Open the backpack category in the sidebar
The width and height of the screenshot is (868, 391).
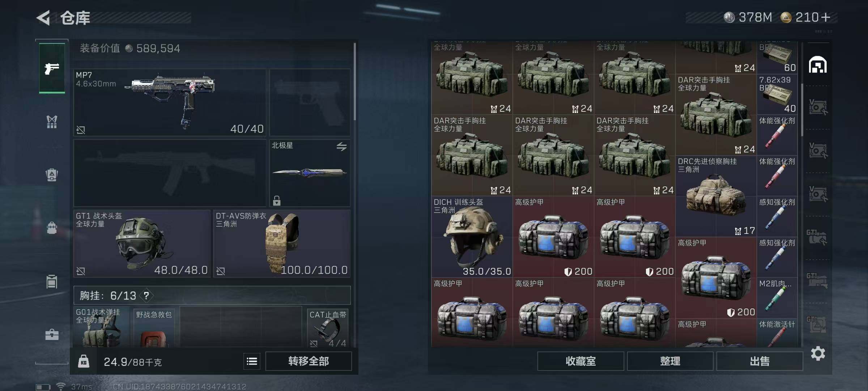tap(52, 175)
